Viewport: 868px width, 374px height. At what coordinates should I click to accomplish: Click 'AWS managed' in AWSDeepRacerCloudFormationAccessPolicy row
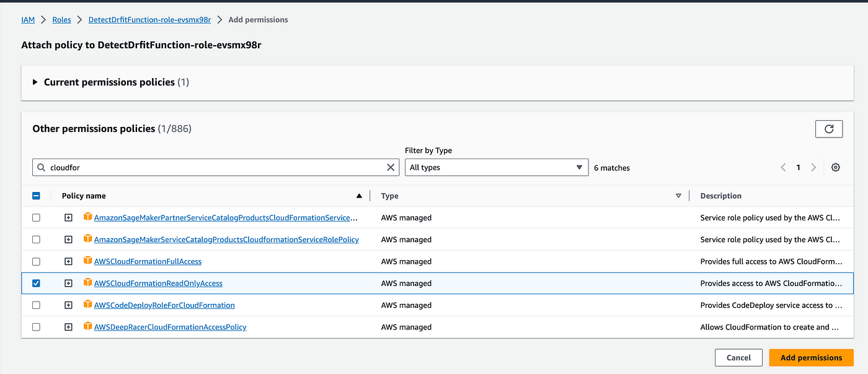pyautogui.click(x=406, y=327)
